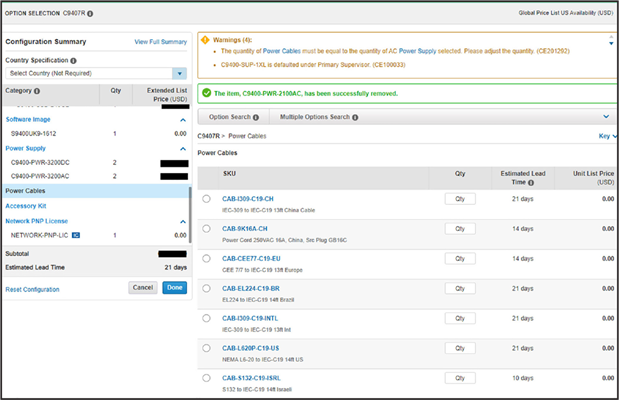Viewport: 619px width, 400px height.
Task: Click the Done button
Action: pyautogui.click(x=174, y=287)
